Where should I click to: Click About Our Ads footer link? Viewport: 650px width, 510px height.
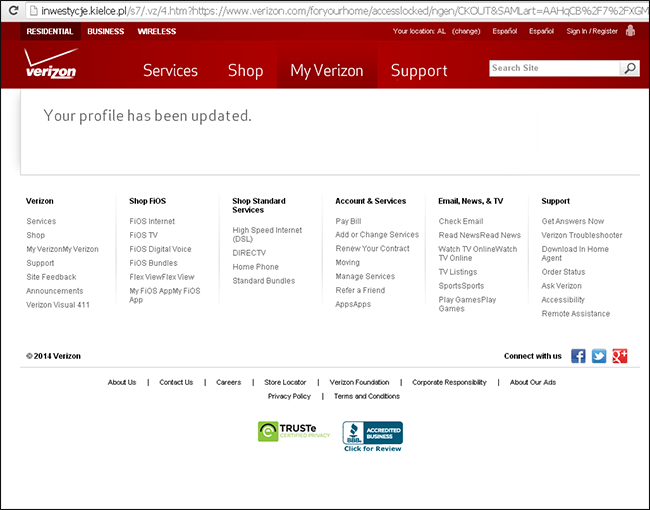point(533,382)
